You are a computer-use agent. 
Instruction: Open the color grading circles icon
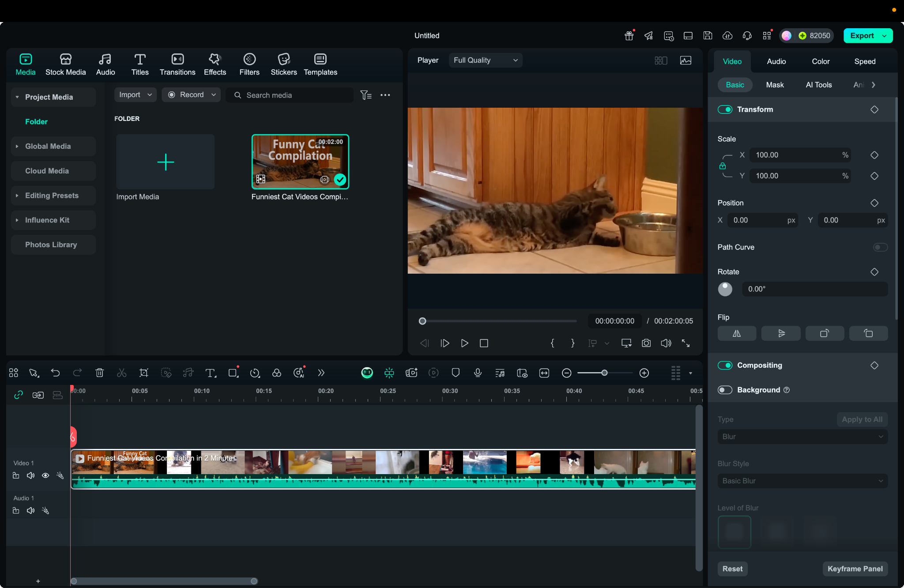277,373
